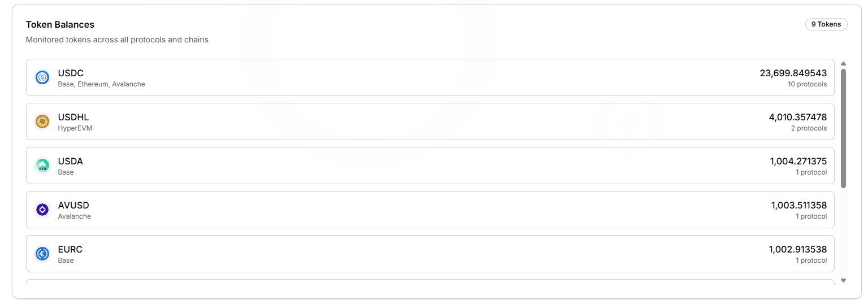The image size is (868, 300).
Task: Select the EURC token name
Action: coord(70,250)
